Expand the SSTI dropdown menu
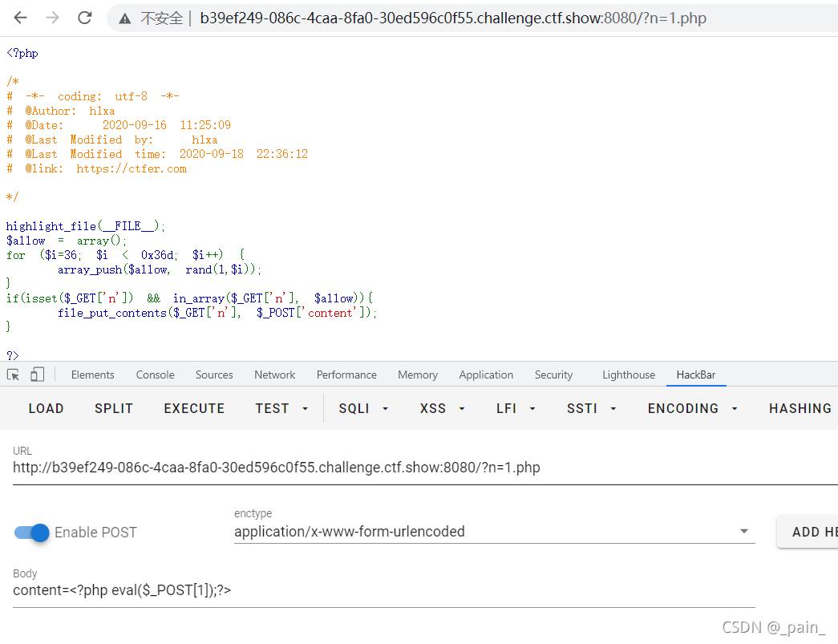The image size is (838, 644). point(592,408)
